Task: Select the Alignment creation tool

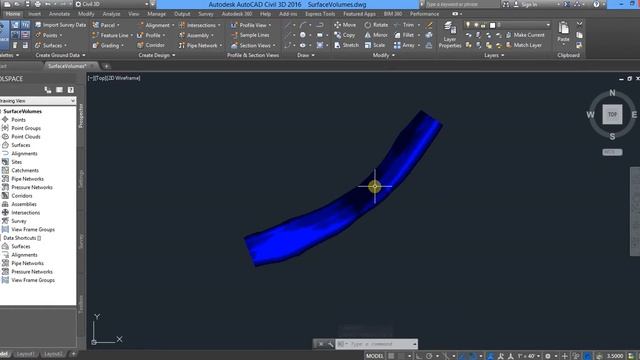Action: pos(156,25)
